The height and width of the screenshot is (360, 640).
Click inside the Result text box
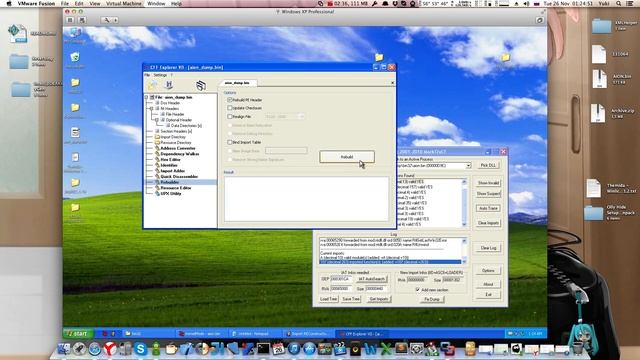point(306,199)
